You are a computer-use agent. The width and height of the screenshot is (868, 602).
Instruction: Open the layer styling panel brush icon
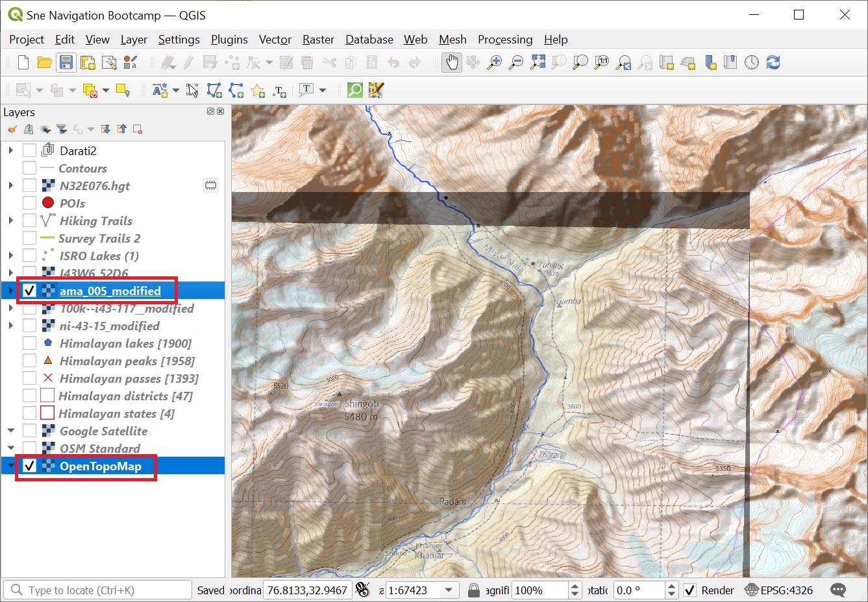[x=12, y=129]
